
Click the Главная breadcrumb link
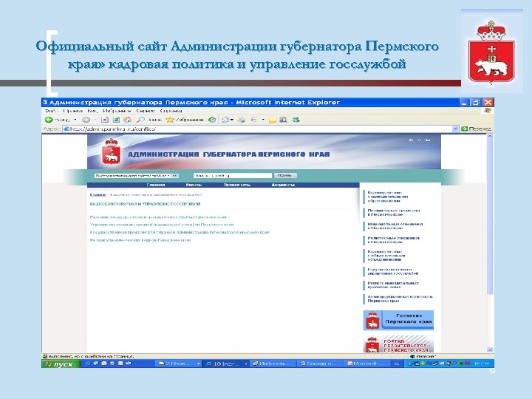tap(98, 195)
